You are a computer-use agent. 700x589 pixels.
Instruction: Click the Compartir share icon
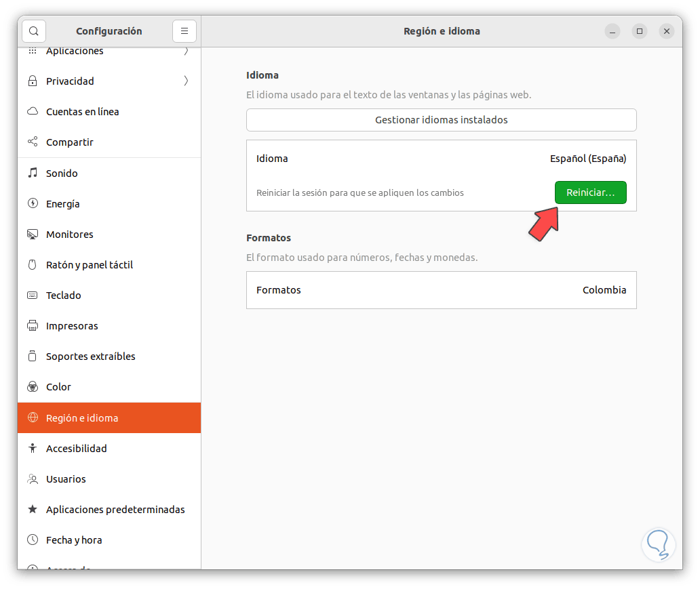tap(33, 142)
